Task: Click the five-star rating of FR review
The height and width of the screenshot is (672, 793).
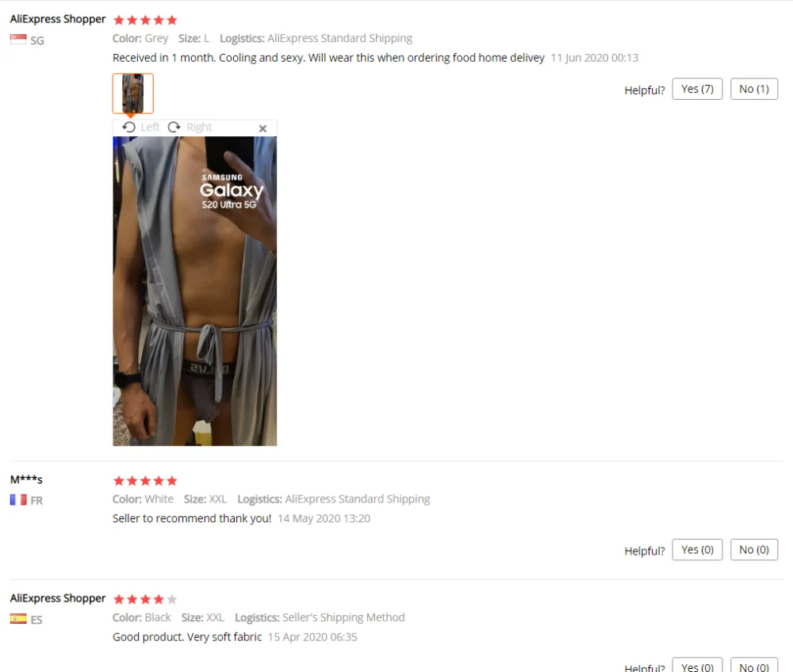Action: pyautogui.click(x=145, y=480)
